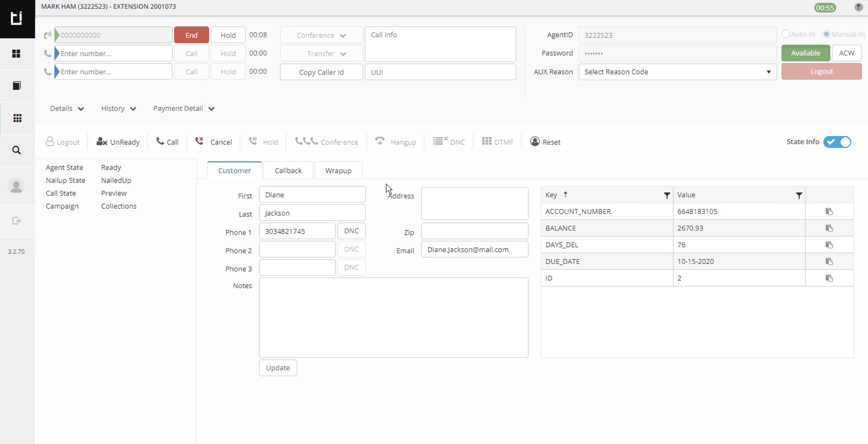Click the Hangup toolbar button
Viewport: 868px width, 444px height.
point(396,142)
